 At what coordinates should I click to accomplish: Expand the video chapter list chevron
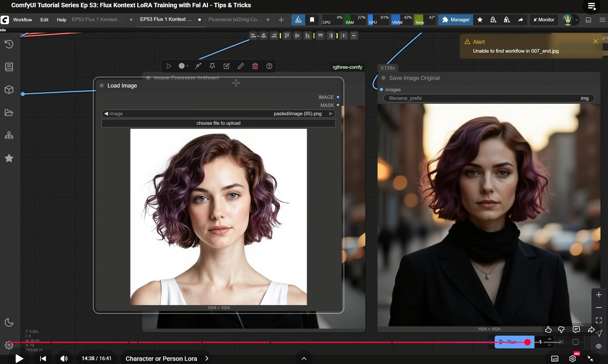(207, 358)
